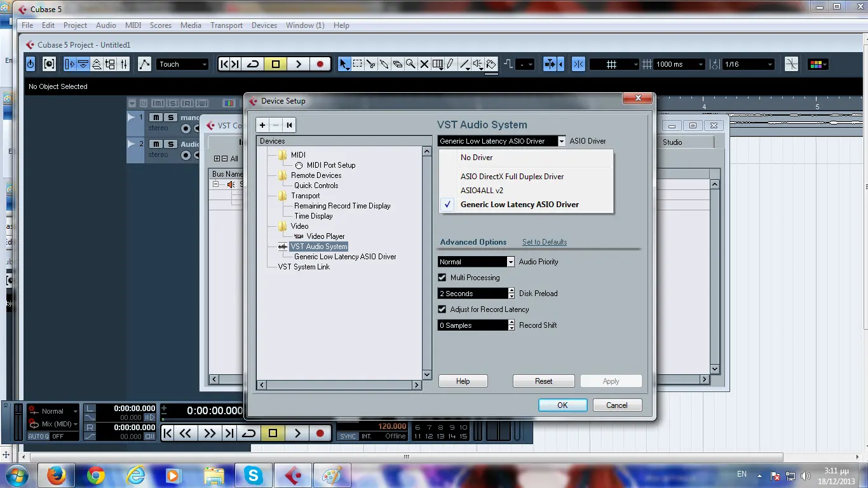Open the Mixer from the project toolbar

pyautogui.click(x=124, y=64)
